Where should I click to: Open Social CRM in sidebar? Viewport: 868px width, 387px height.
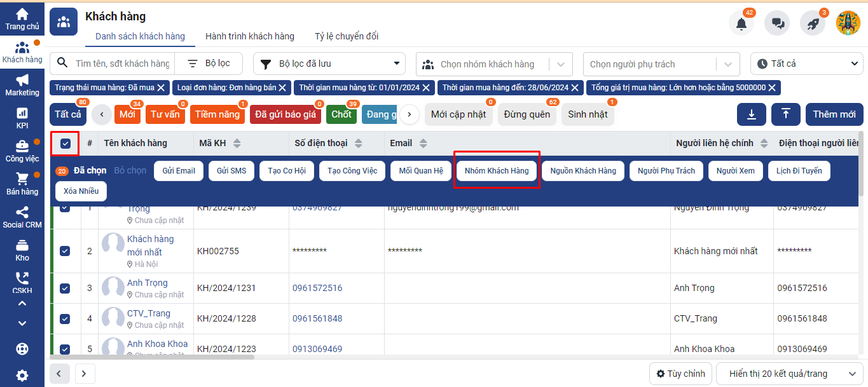(22, 217)
